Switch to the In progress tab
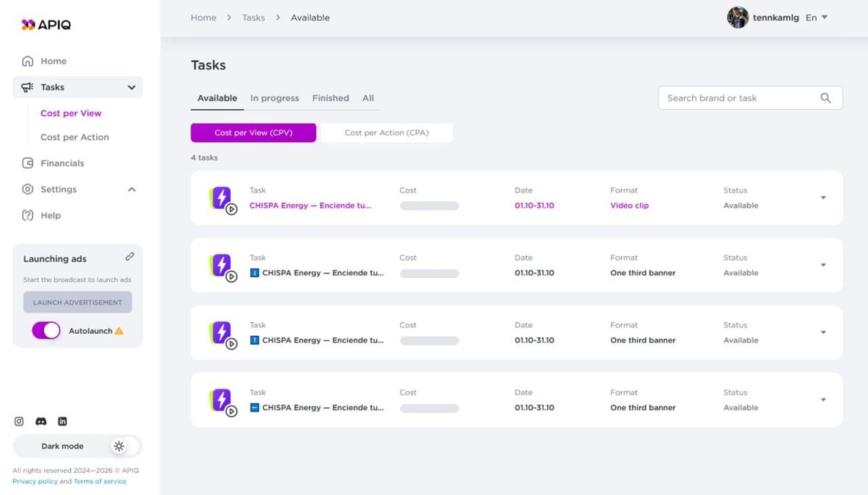Screen dimensions: 868x495 pyautogui.click(x=274, y=98)
